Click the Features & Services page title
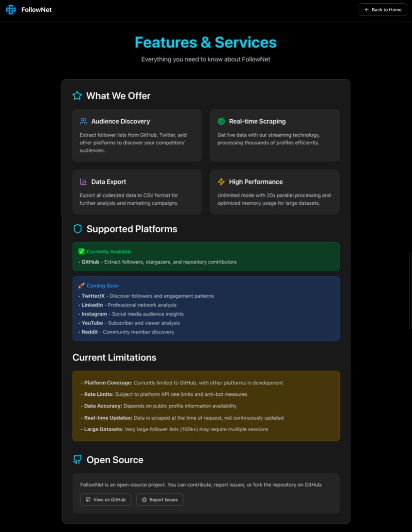Screen dimensions: 412x532 pos(206,43)
